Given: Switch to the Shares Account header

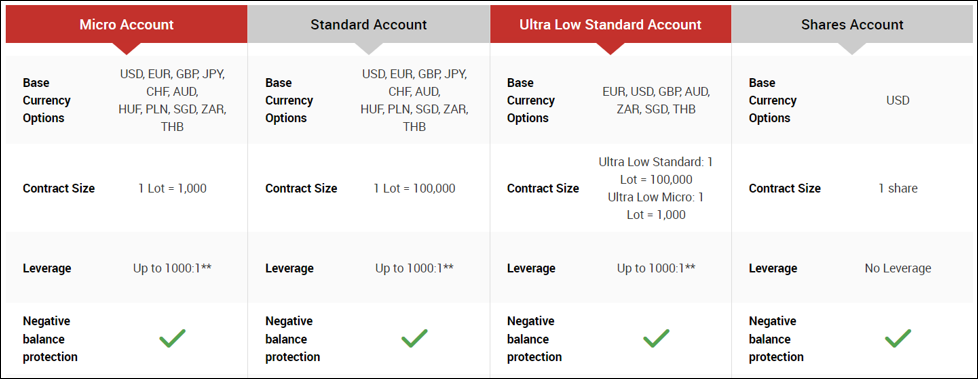Looking at the screenshot, I should [x=852, y=25].
